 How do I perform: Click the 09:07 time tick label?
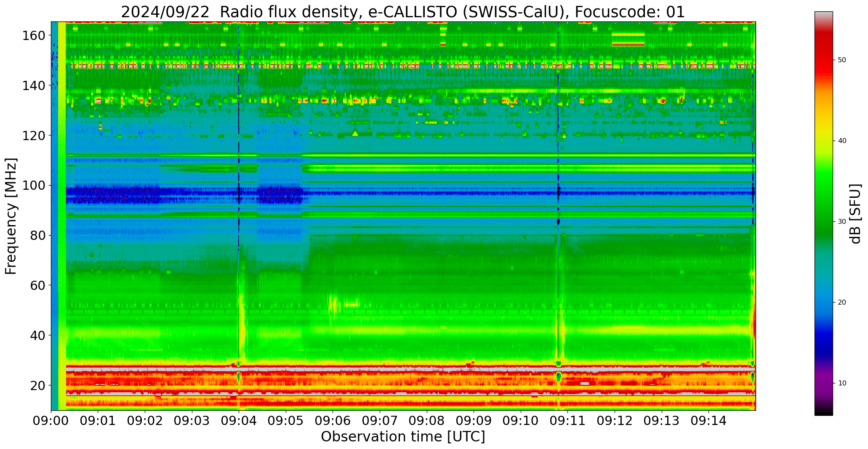[380, 422]
